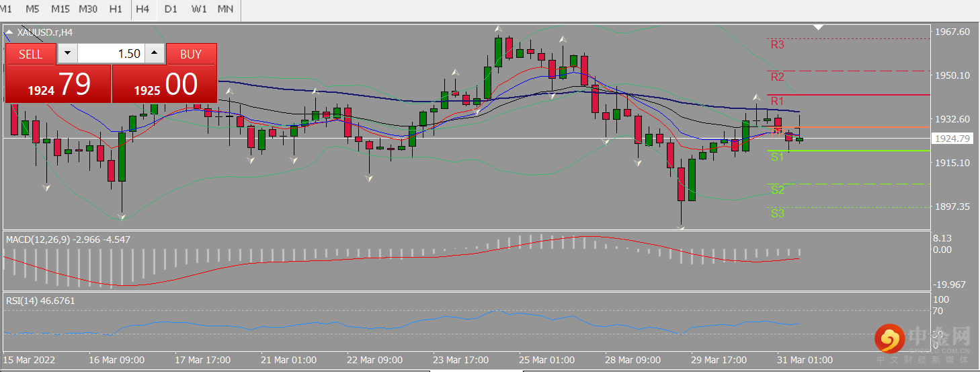Activate the H4 timeframe button
Image resolution: width=980 pixels, height=372 pixels.
(x=142, y=9)
